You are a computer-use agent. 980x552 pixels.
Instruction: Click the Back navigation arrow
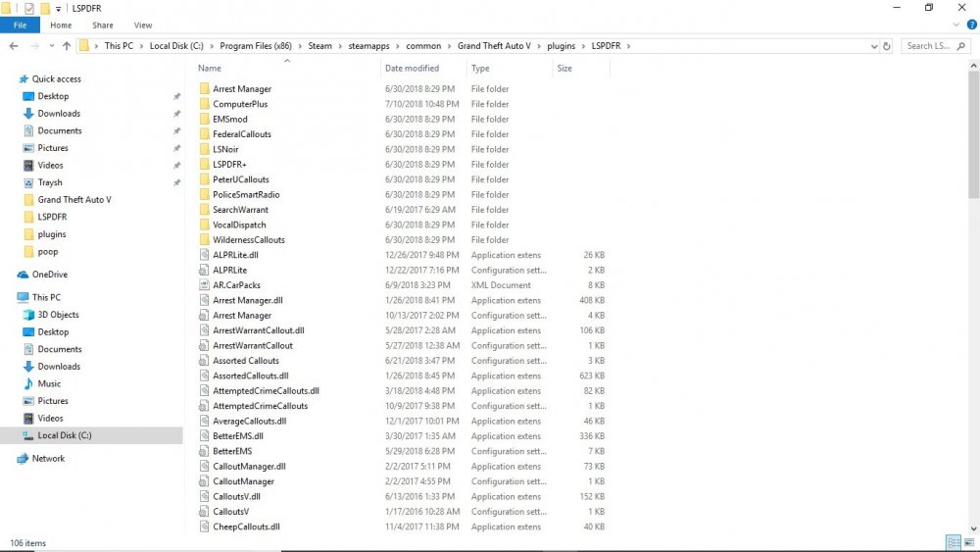tap(14, 46)
